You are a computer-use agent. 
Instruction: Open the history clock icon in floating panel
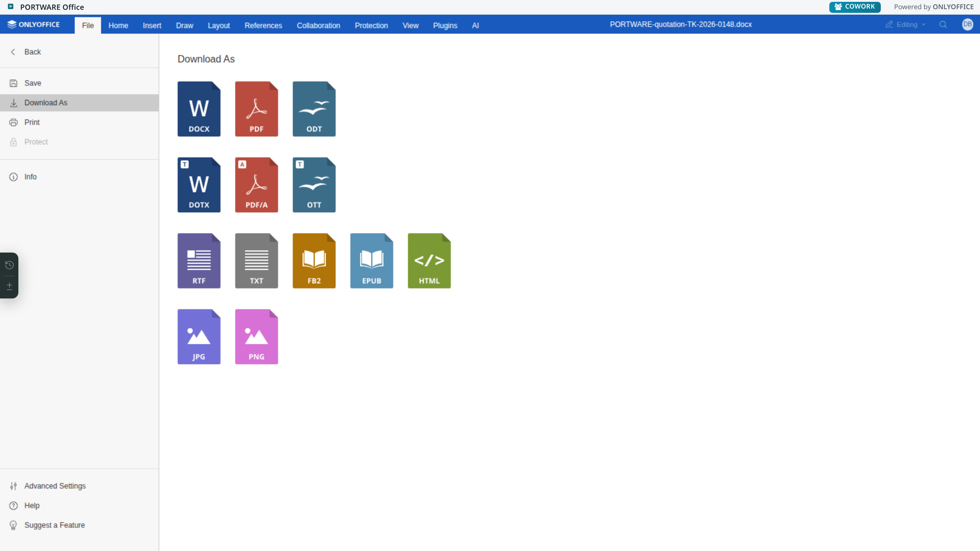pyautogui.click(x=9, y=265)
